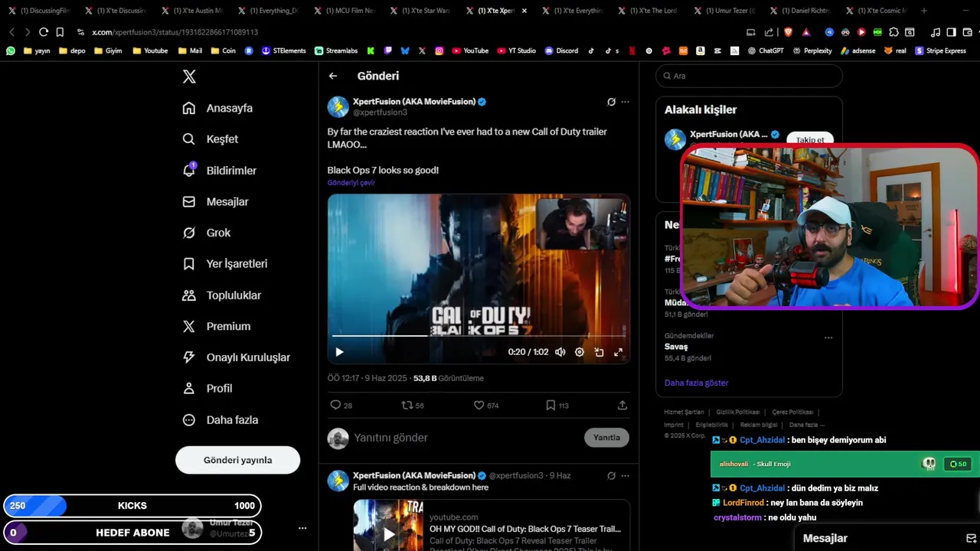Open Perplexity bookmark

[x=812, y=51]
